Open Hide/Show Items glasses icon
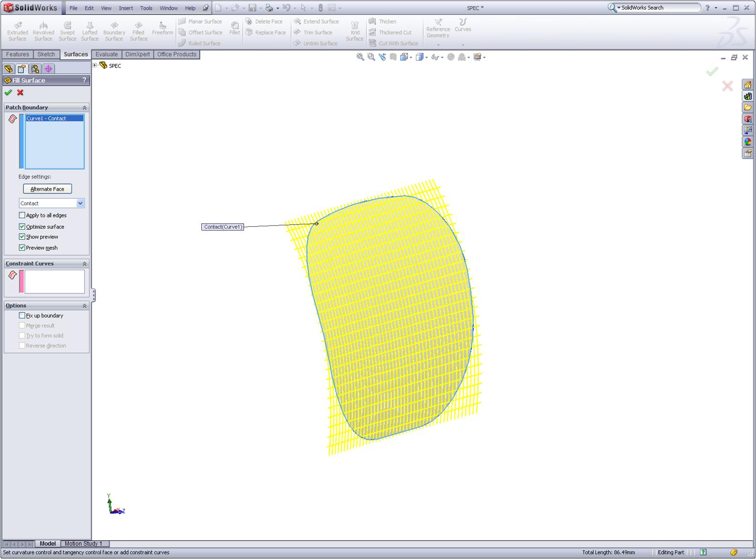756x559 pixels. pyautogui.click(x=435, y=57)
